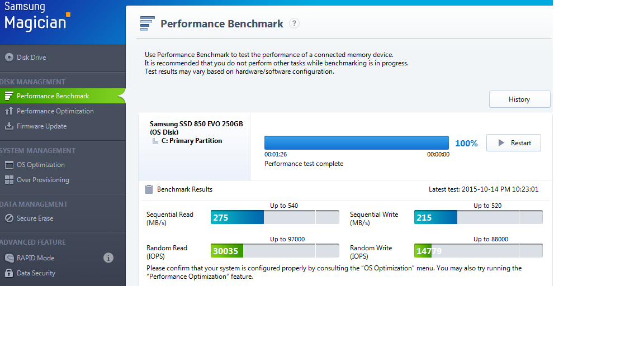Screen dimensions: 644x362
Task: Click the ADVANCED FEATURE section header
Action: 33,242
